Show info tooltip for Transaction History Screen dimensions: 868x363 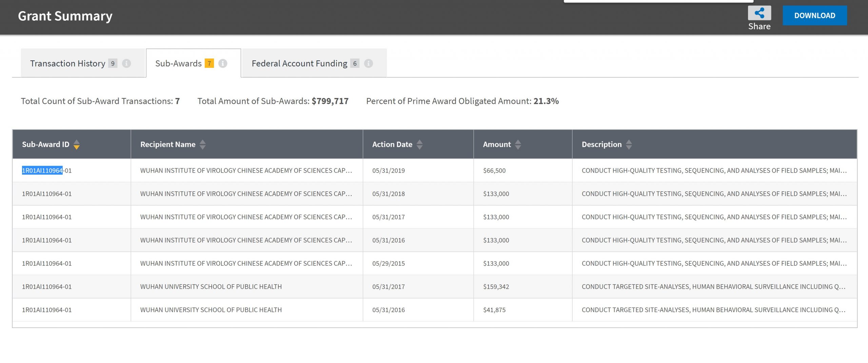126,63
